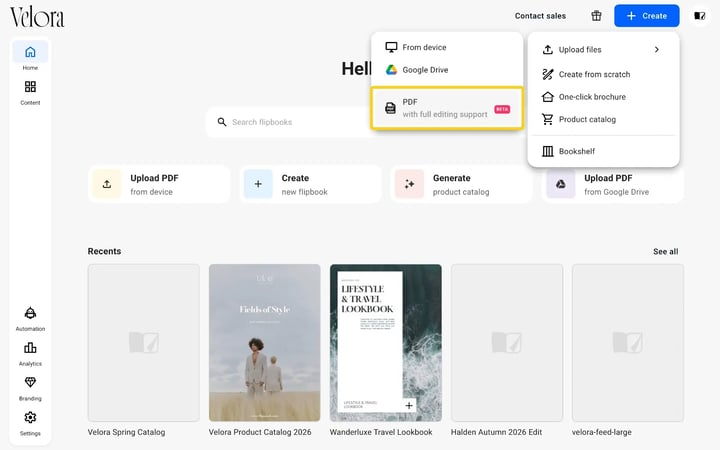720x450 pixels.
Task: Click Velora Product Catalog 2026 title
Action: point(260,432)
